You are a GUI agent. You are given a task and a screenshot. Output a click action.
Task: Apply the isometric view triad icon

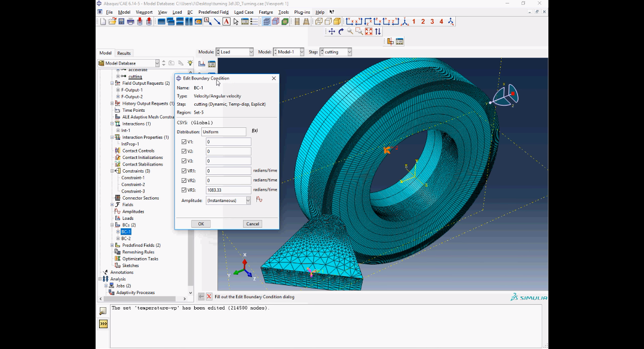(x=405, y=22)
